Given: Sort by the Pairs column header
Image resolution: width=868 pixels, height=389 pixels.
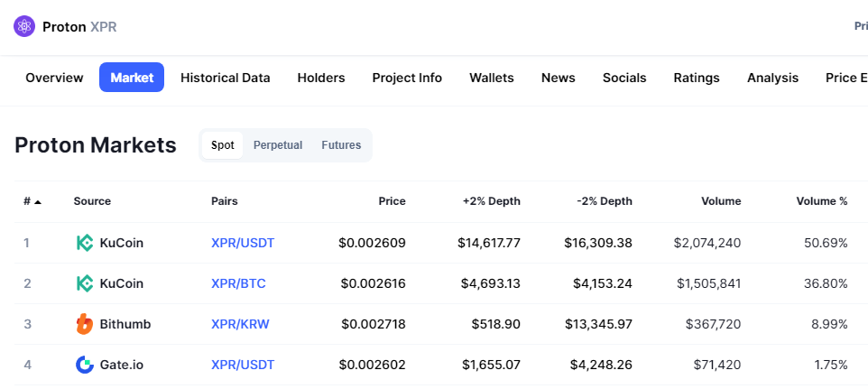Looking at the screenshot, I should [x=224, y=201].
